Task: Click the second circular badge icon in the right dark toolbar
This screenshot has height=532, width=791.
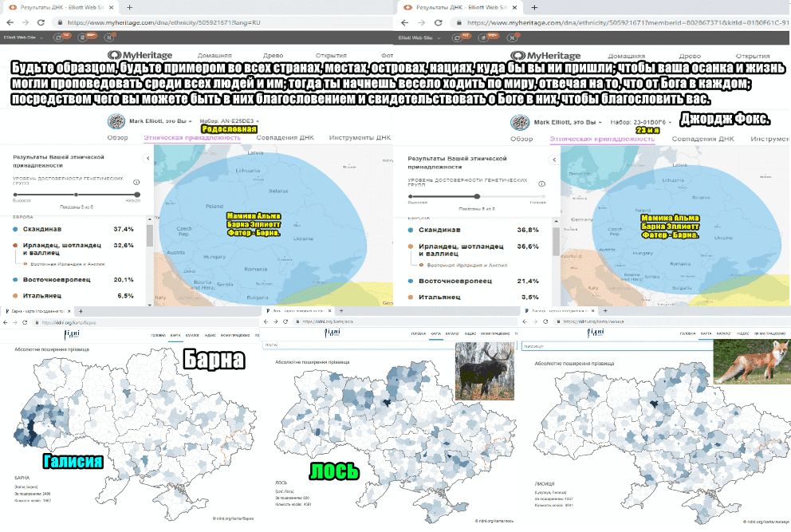Action: [483, 37]
